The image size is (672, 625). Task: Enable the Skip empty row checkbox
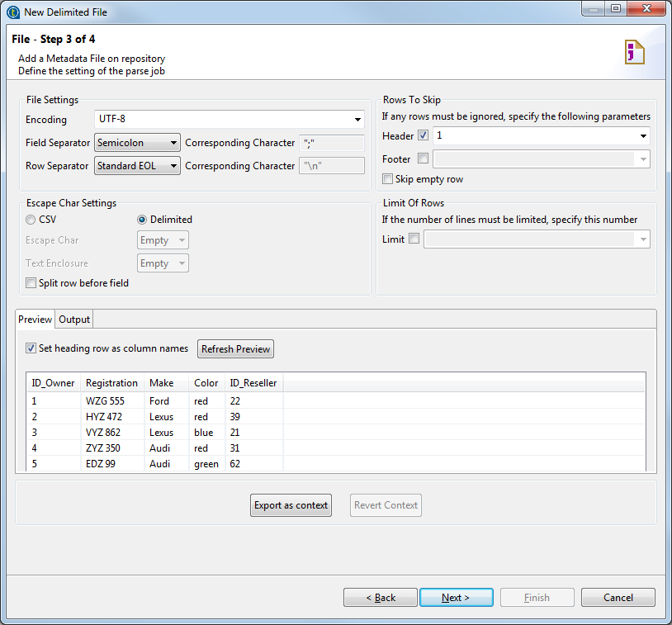click(388, 179)
